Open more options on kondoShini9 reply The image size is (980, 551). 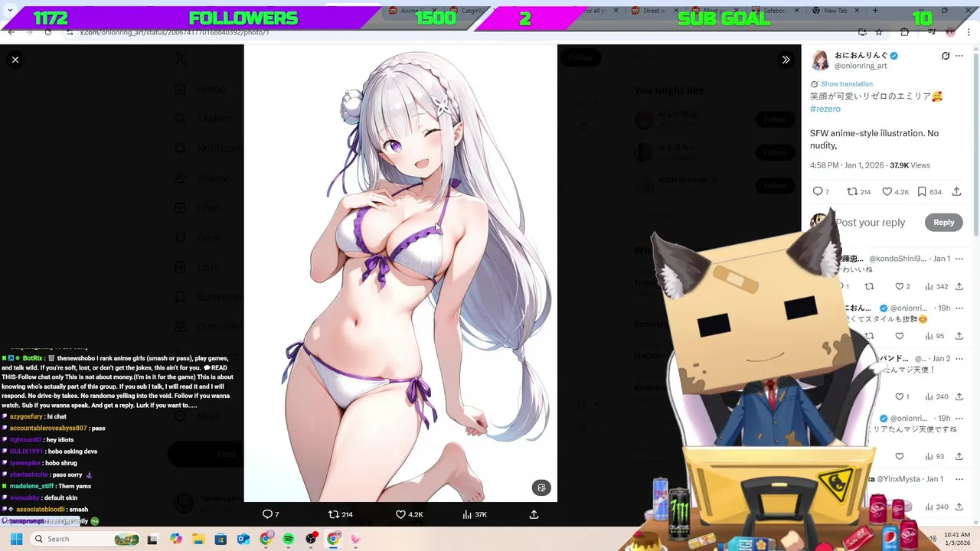click(x=959, y=259)
